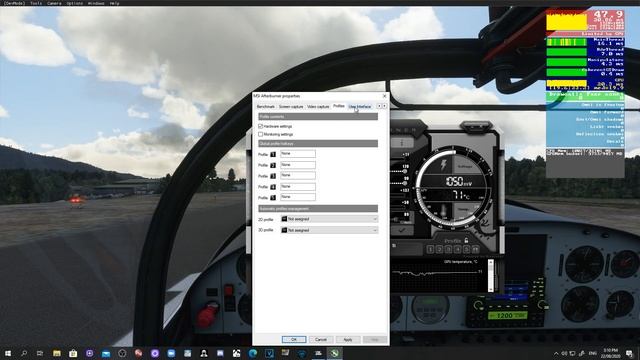Click the save profile icon in Afterburner

click(x=476, y=249)
